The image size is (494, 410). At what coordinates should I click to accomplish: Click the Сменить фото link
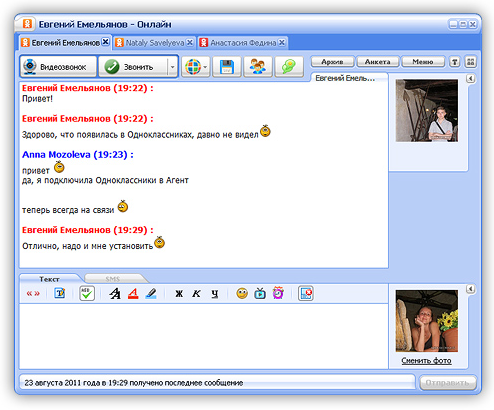click(426, 361)
